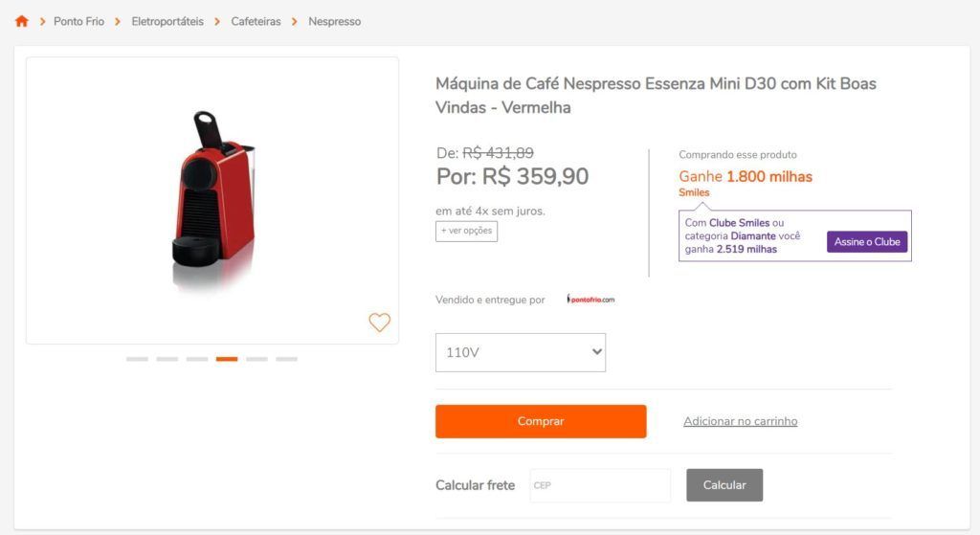The image size is (980, 535).
Task: Open Ponto Frio breadcrumb
Action: click(78, 21)
